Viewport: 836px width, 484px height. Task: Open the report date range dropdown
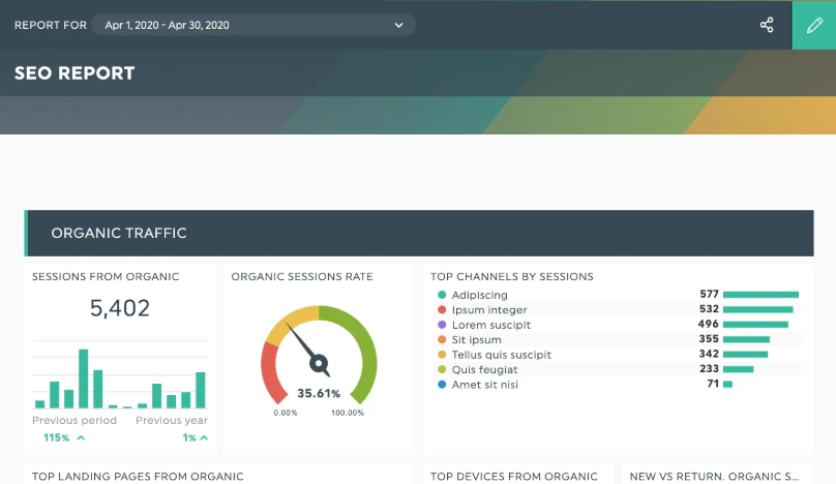(254, 25)
